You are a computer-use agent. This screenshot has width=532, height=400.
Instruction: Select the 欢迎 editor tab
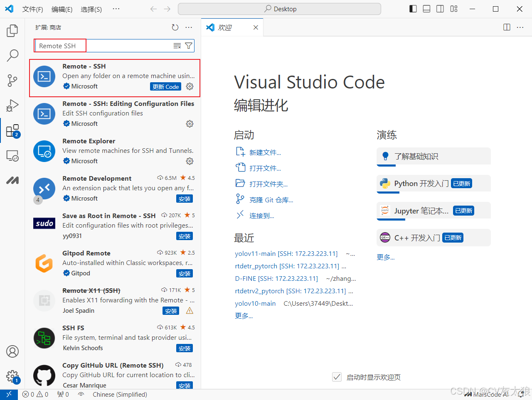[232, 27]
